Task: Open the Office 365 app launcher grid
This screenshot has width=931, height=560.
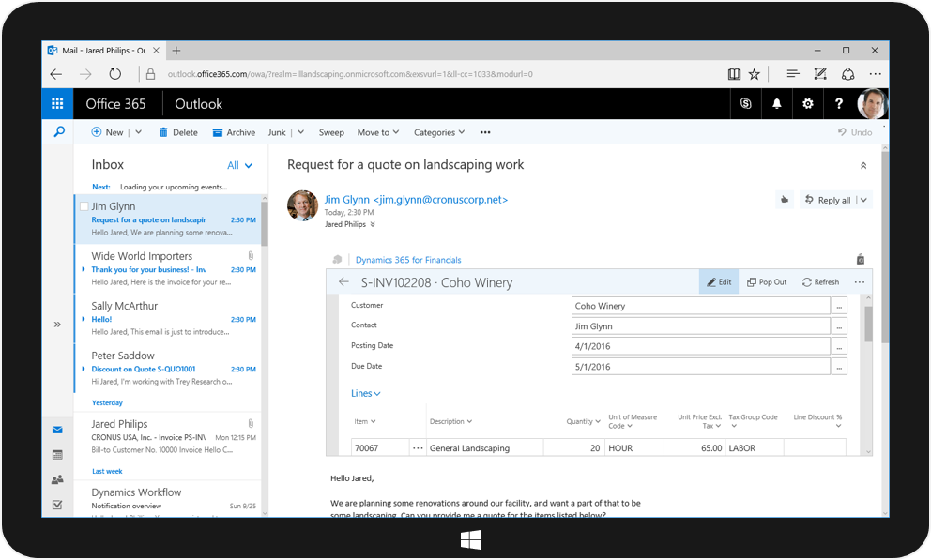Action: click(57, 104)
